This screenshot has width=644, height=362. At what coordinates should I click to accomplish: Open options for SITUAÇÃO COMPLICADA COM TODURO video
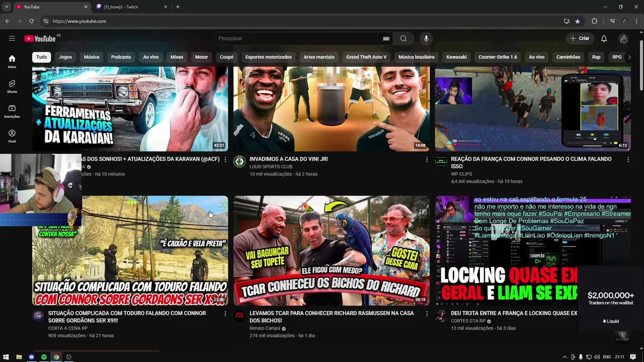225,314
